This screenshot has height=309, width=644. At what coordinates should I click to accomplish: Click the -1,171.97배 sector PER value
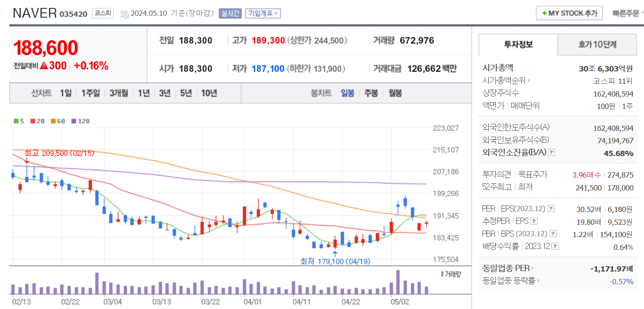[x=612, y=268]
